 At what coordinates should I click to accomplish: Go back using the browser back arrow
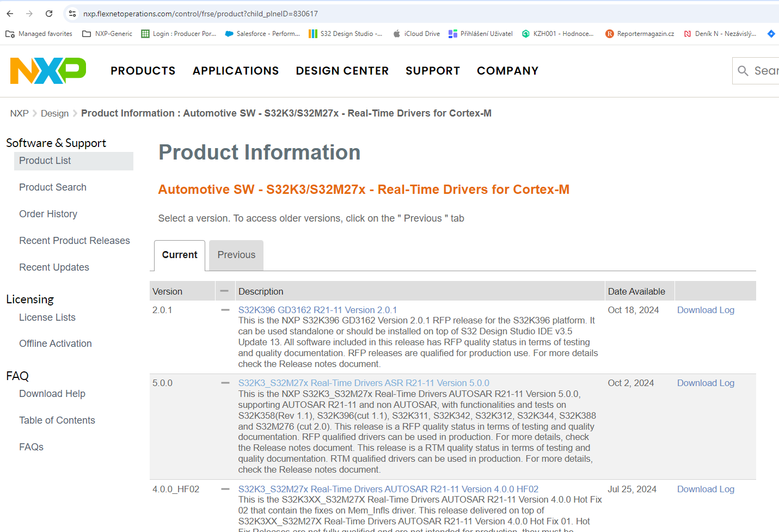coord(9,14)
